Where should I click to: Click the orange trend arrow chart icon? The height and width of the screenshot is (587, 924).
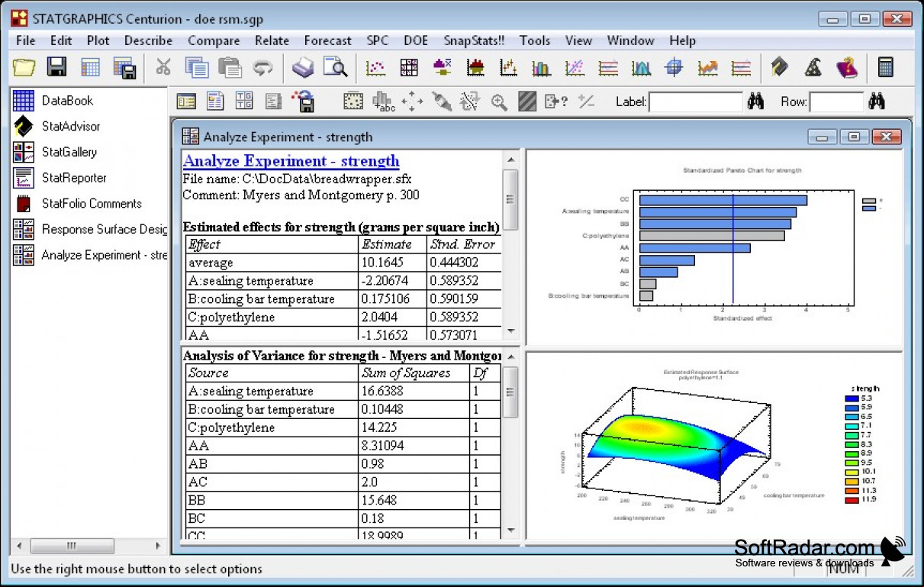[x=707, y=67]
